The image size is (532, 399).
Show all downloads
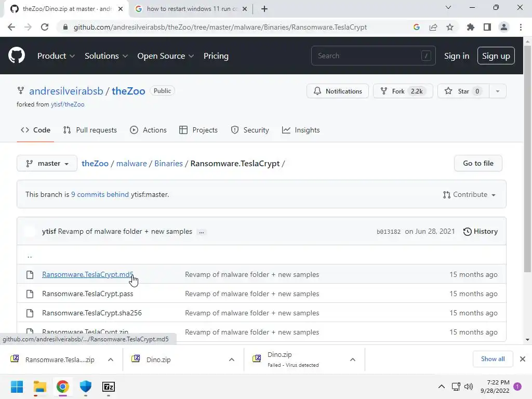coord(493,359)
